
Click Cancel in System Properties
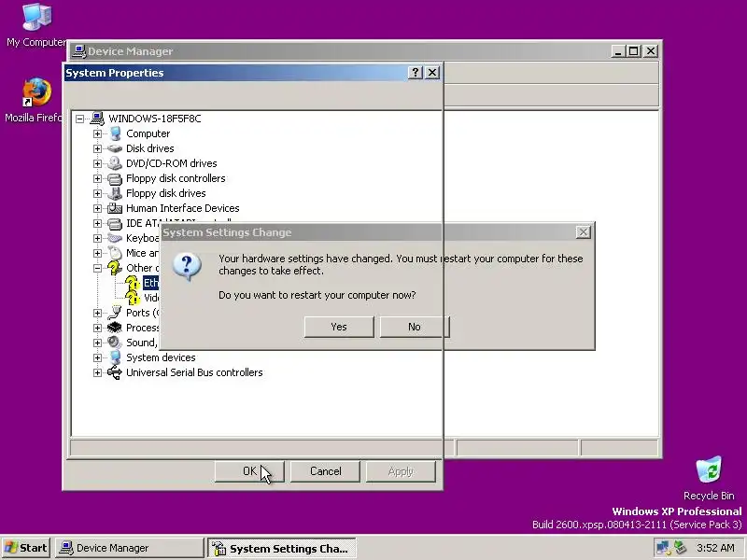[325, 471]
